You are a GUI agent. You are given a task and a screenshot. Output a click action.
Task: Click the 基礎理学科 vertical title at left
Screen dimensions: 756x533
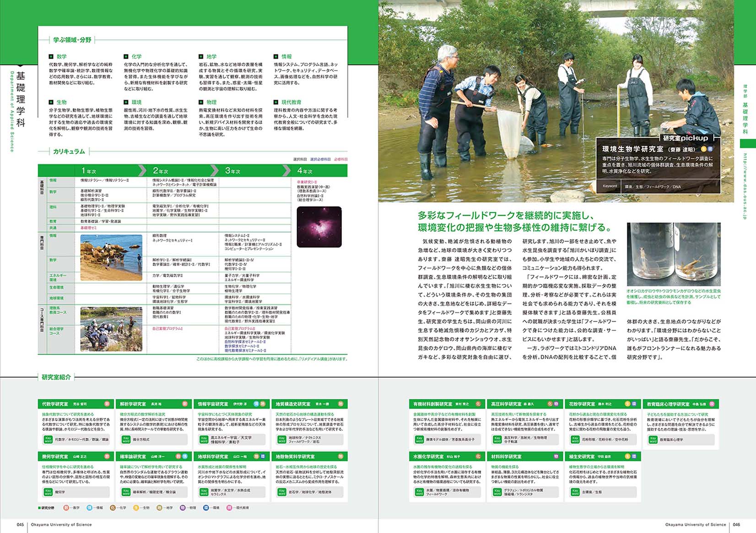21,99
